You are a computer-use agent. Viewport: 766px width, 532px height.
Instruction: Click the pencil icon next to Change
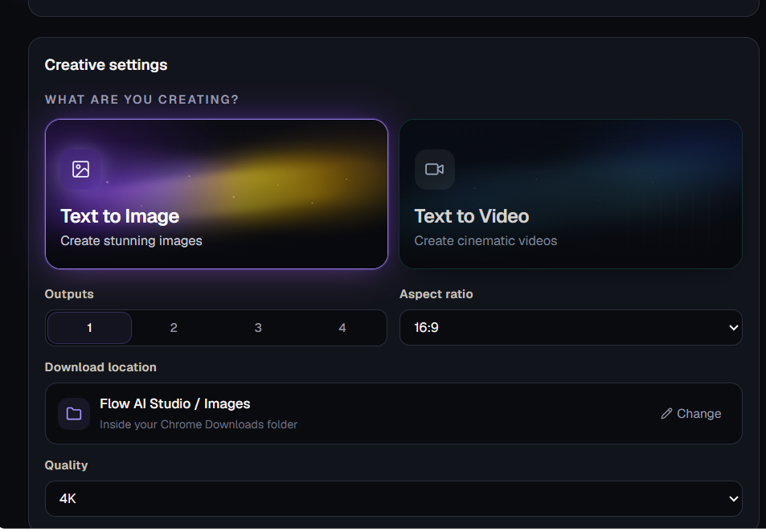click(666, 414)
